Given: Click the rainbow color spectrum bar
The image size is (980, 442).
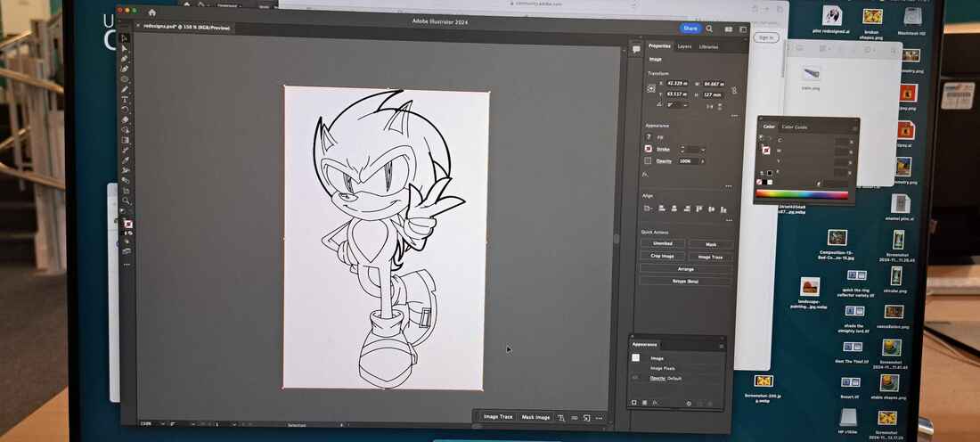Looking at the screenshot, I should 802,194.
